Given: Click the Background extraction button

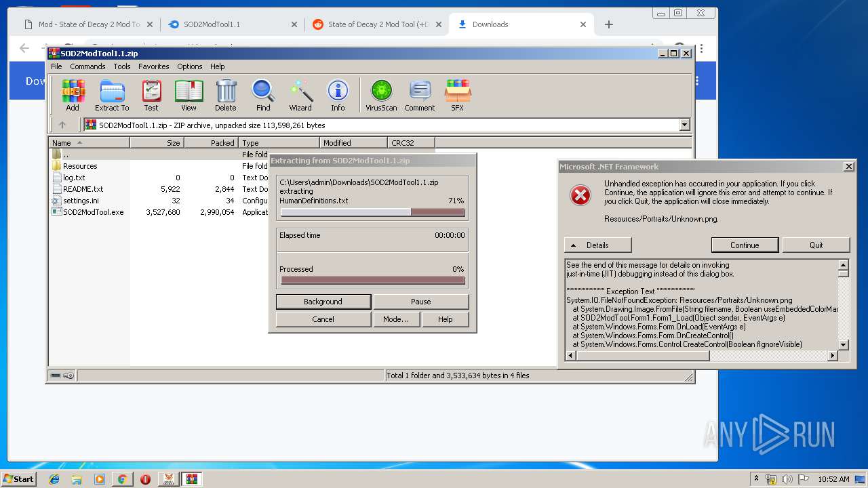Looking at the screenshot, I should coord(323,302).
